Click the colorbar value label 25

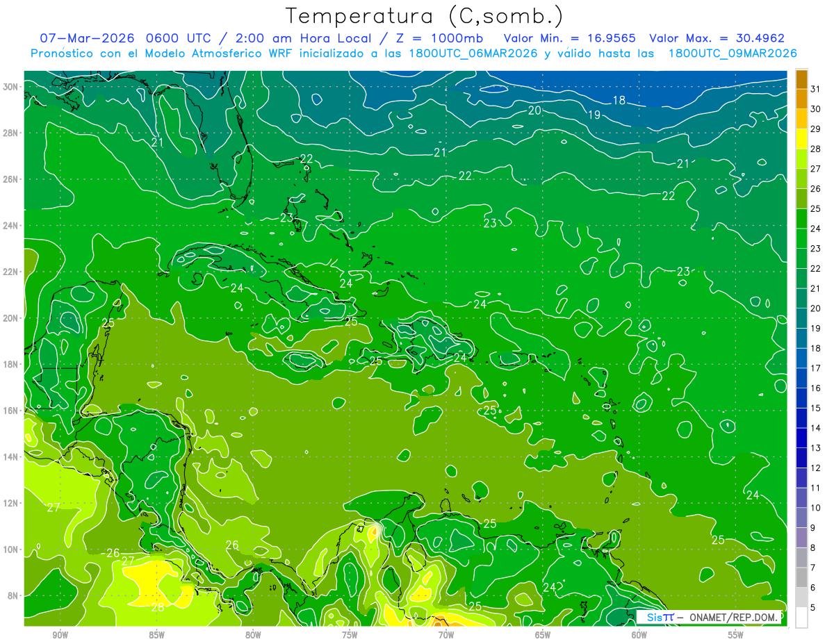pyautogui.click(x=816, y=208)
